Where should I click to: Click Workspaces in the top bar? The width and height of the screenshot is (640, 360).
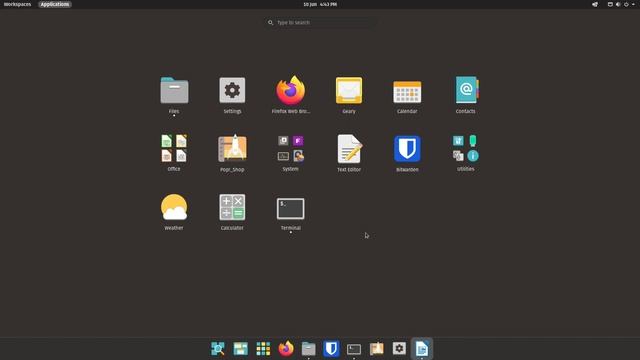[17, 4]
